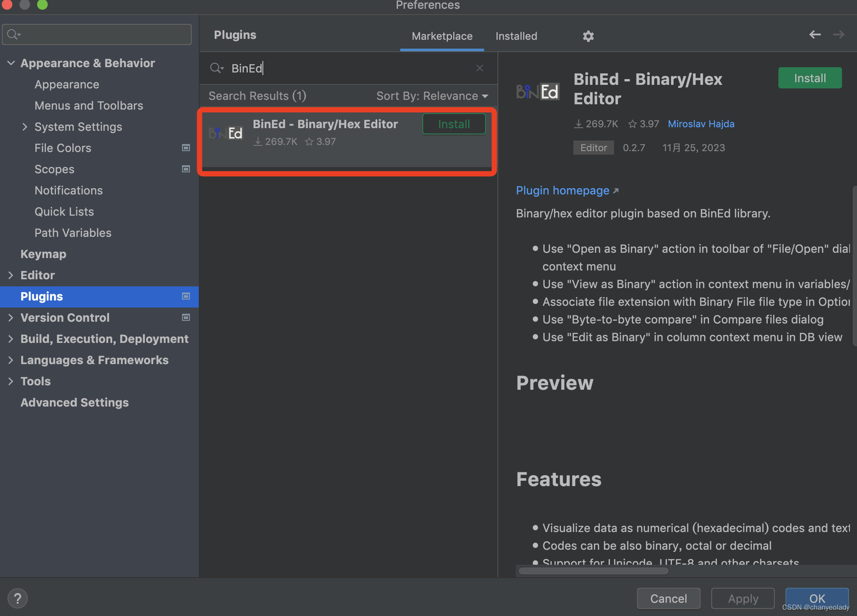Click the project-level icon beside Scopes

pyautogui.click(x=186, y=169)
